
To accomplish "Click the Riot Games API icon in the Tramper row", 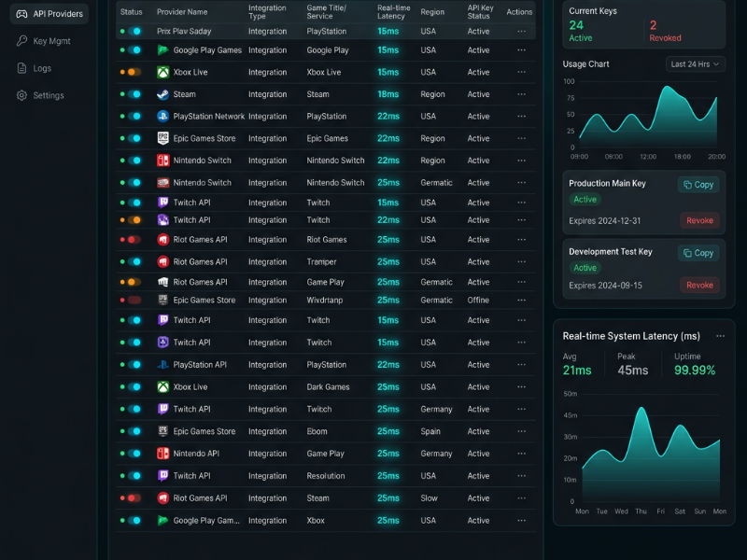I will pyautogui.click(x=162, y=262).
